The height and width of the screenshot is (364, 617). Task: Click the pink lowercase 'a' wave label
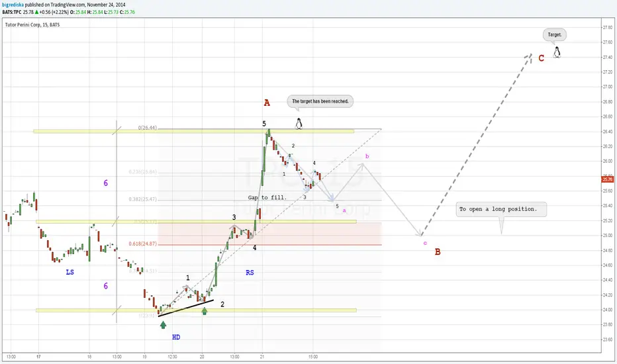click(x=344, y=210)
